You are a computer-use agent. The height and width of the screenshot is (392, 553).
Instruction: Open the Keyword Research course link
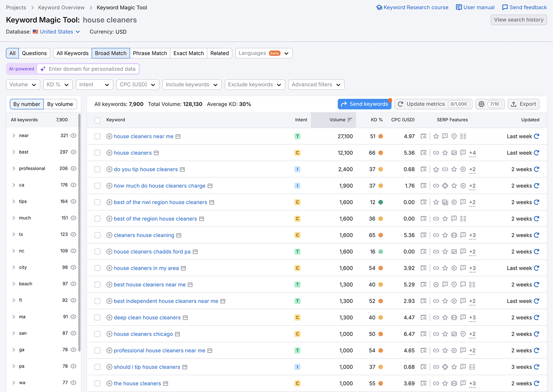coord(412,7)
